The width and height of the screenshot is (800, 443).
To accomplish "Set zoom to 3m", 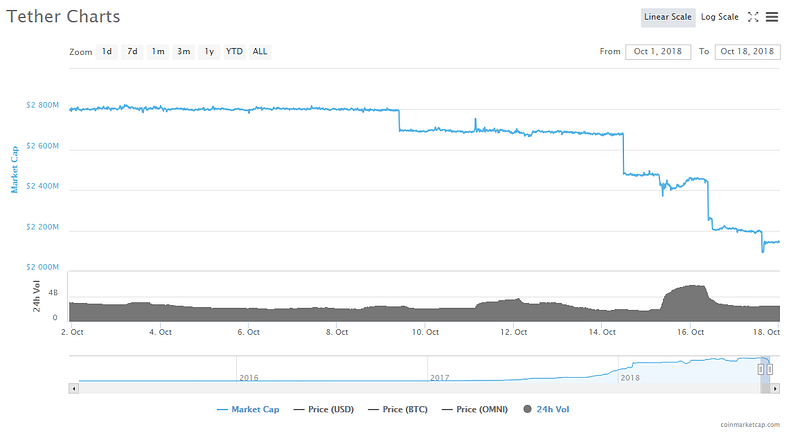I will [184, 52].
